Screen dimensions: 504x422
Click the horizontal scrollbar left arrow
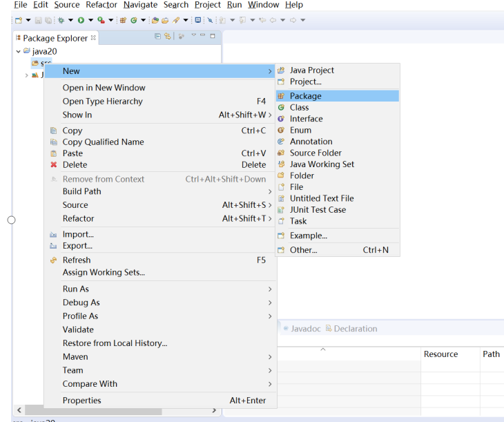(19, 410)
